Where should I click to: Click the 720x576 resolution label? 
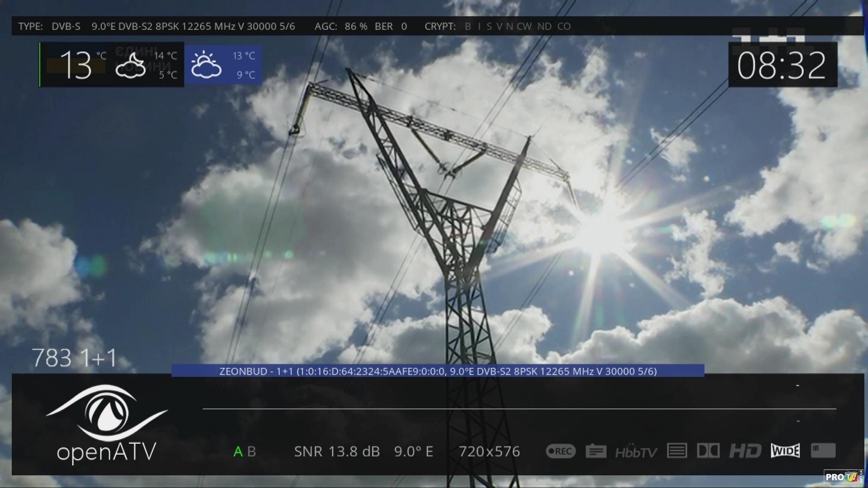tap(489, 451)
